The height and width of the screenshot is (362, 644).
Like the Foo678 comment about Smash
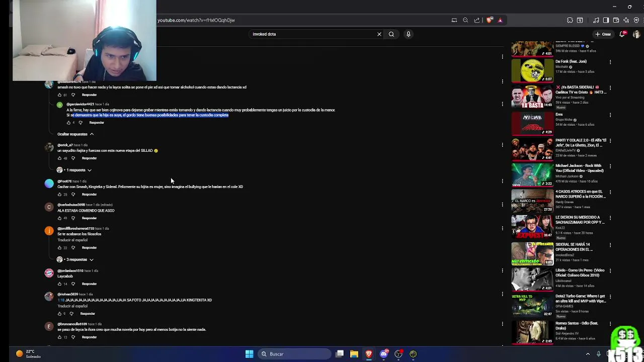[x=59, y=195]
